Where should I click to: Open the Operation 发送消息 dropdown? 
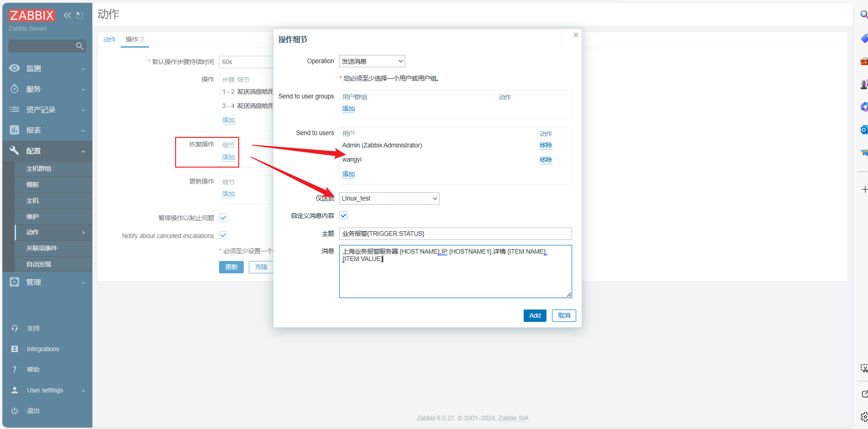tap(372, 61)
